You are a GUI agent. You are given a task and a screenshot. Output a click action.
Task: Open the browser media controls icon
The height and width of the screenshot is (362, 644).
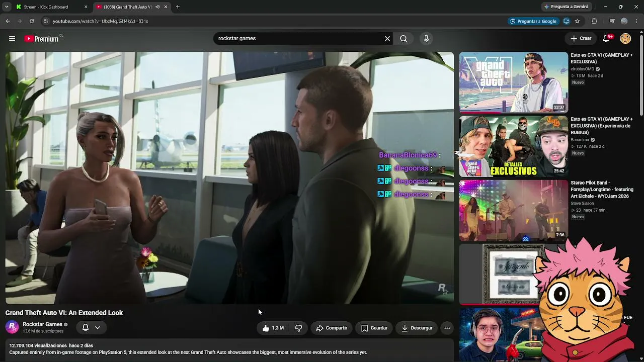(612, 21)
